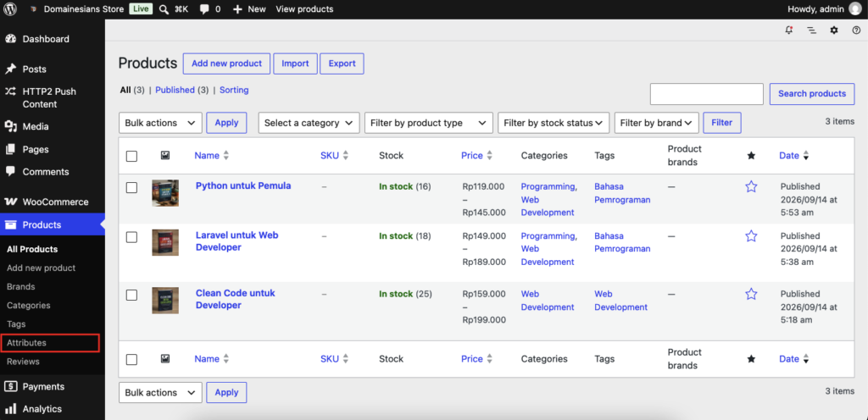This screenshot has width=868, height=420.
Task: Select all products via header checkbox
Action: click(131, 157)
